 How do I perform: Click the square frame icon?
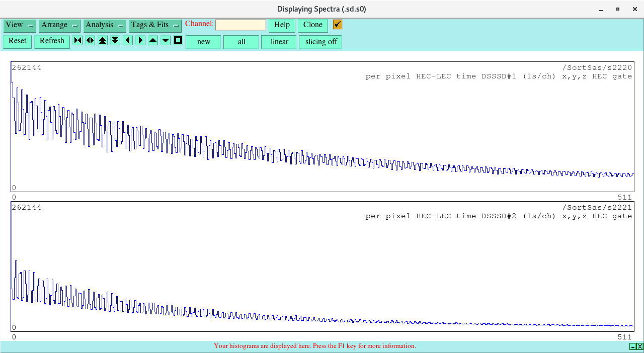click(x=178, y=41)
